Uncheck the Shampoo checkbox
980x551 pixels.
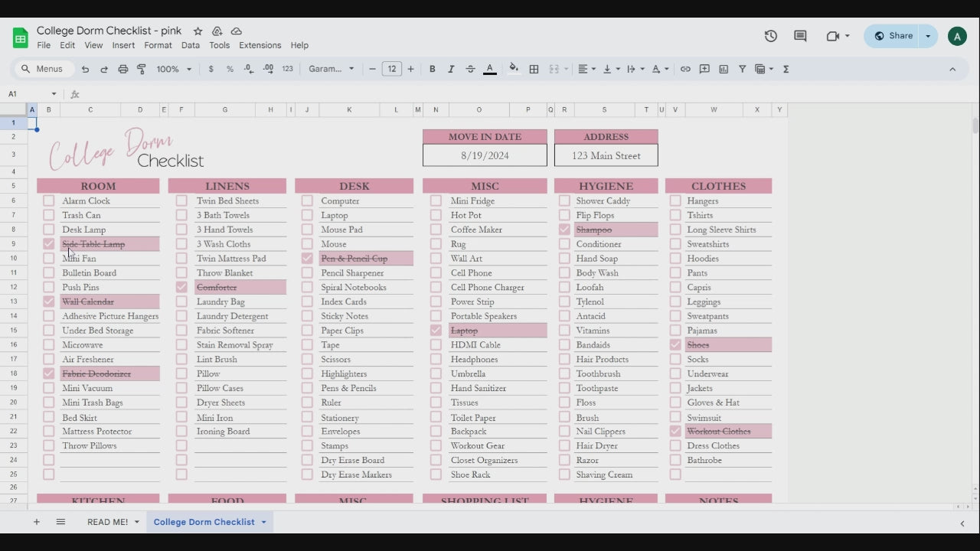[x=564, y=230]
